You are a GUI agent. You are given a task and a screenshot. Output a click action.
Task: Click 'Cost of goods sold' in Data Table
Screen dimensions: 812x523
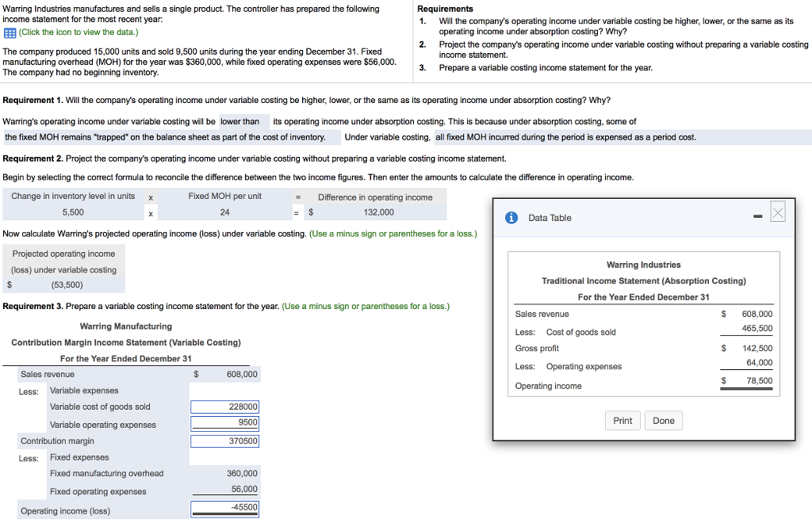click(581, 332)
